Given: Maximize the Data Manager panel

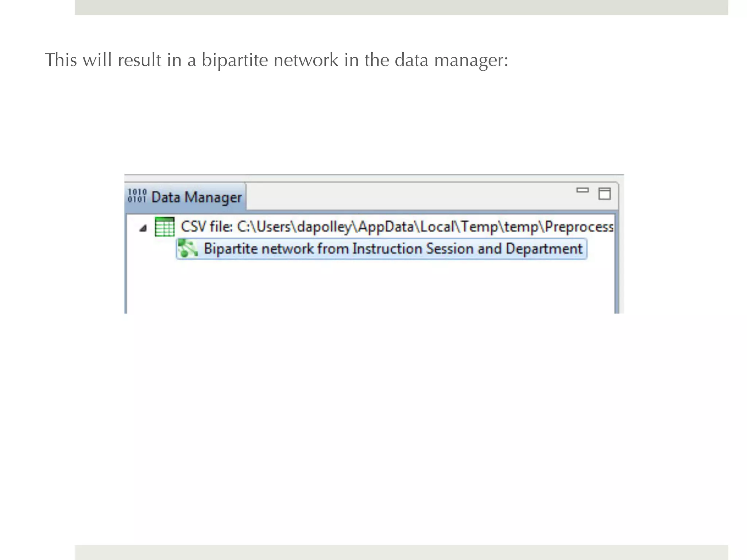Looking at the screenshot, I should [x=604, y=194].
